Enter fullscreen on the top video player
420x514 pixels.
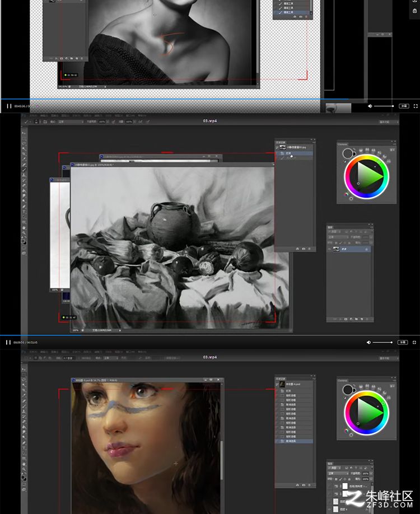coord(416,106)
